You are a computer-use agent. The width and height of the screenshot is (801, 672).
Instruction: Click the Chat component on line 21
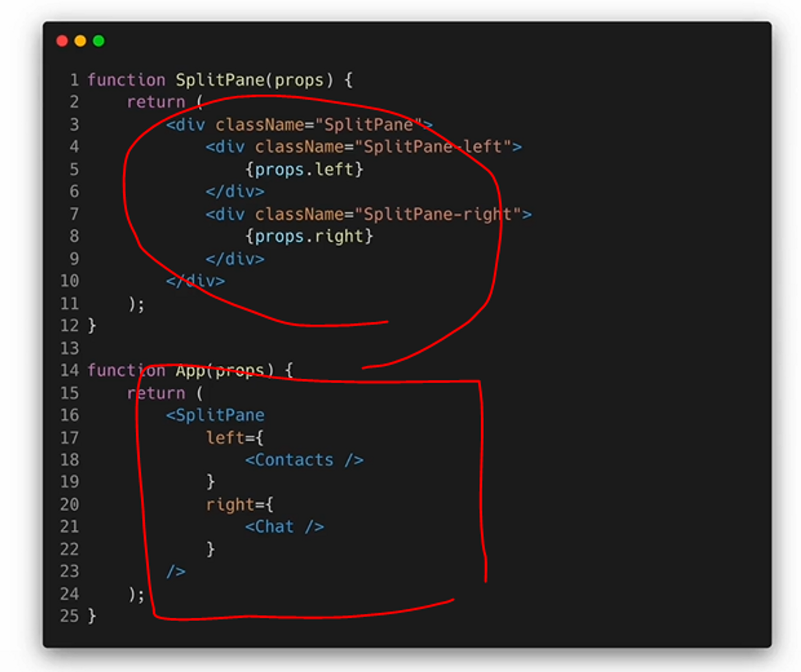[x=284, y=527]
